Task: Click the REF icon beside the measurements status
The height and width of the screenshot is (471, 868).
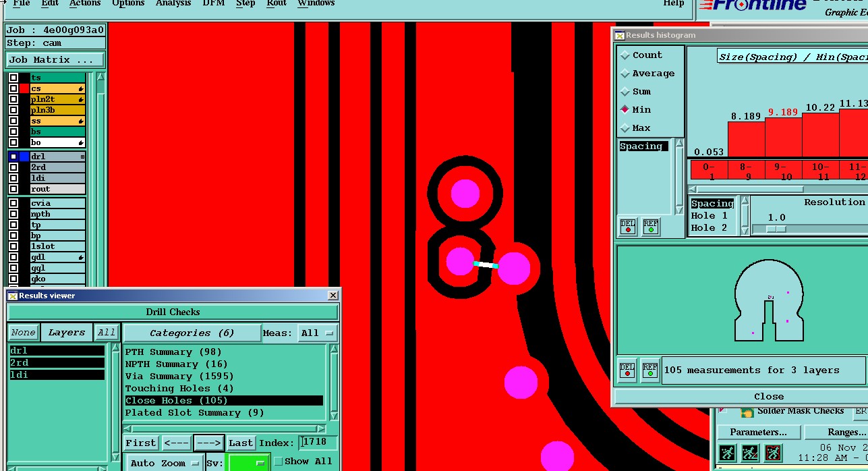Action: click(x=649, y=370)
